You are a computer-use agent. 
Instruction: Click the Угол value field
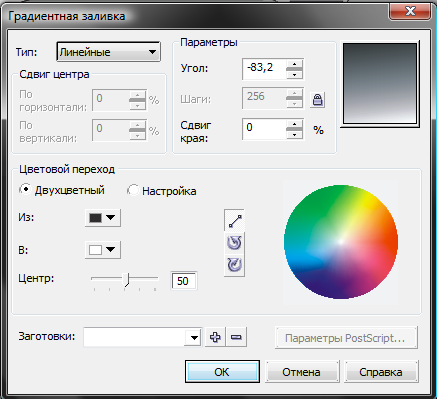point(264,69)
